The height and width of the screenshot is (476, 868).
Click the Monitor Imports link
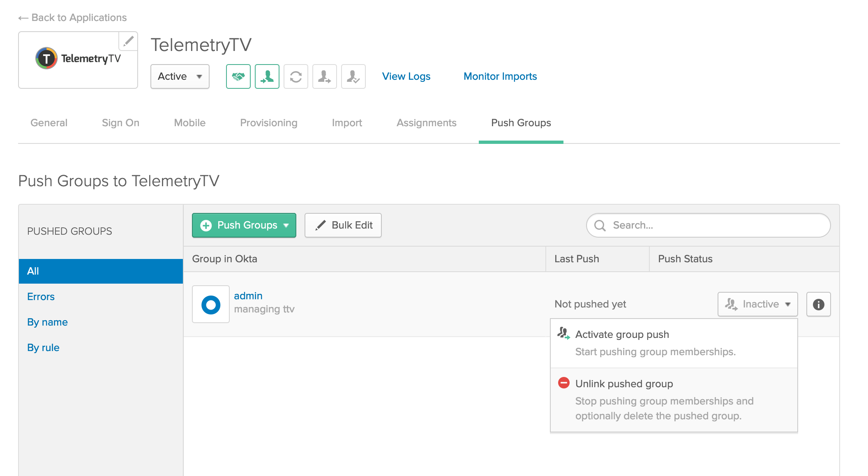click(x=500, y=76)
